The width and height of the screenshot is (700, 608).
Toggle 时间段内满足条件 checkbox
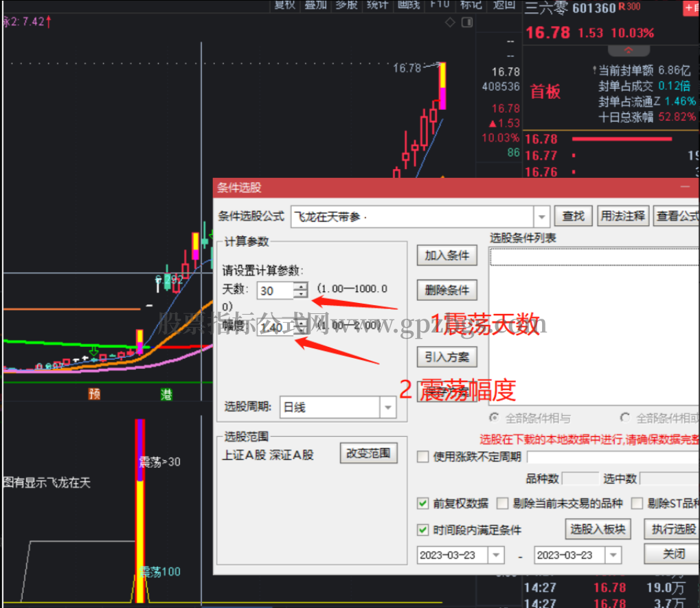[422, 530]
